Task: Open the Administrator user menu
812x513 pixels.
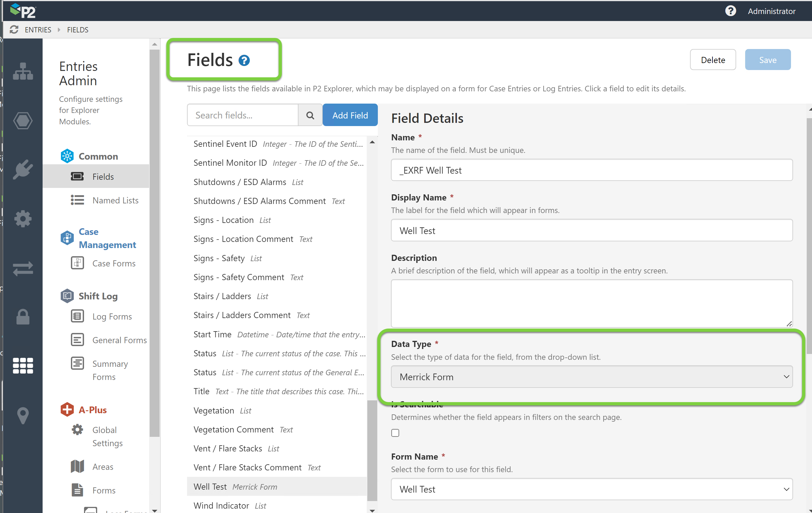Action: click(x=771, y=11)
